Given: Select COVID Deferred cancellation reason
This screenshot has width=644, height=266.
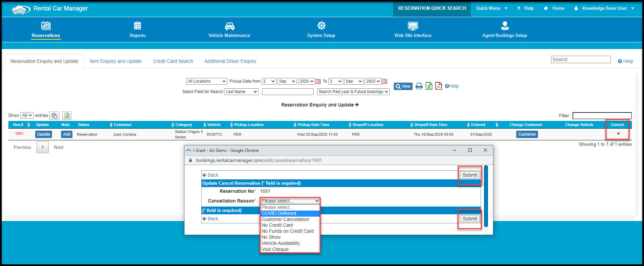Looking at the screenshot, I should click(290, 213).
